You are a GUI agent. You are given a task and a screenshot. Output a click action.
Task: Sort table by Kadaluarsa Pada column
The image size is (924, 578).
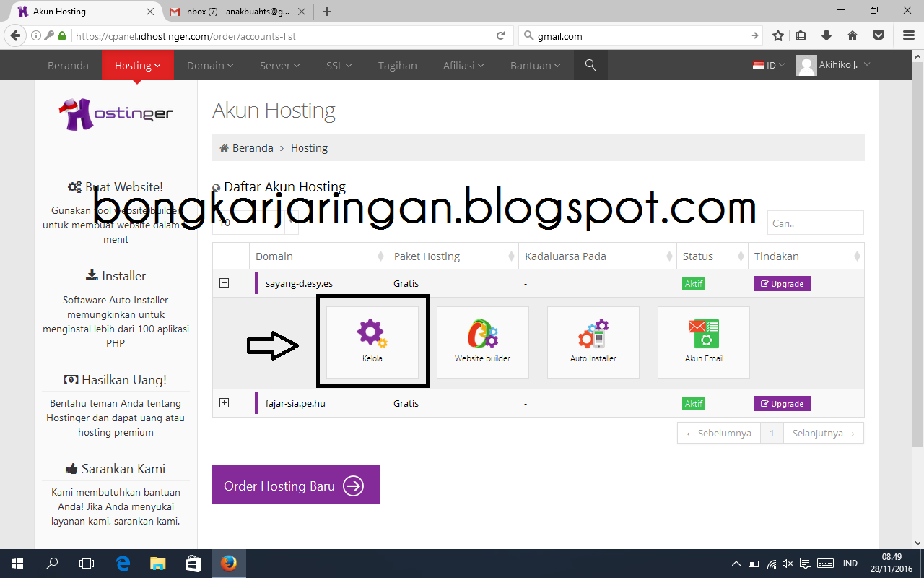tap(597, 256)
